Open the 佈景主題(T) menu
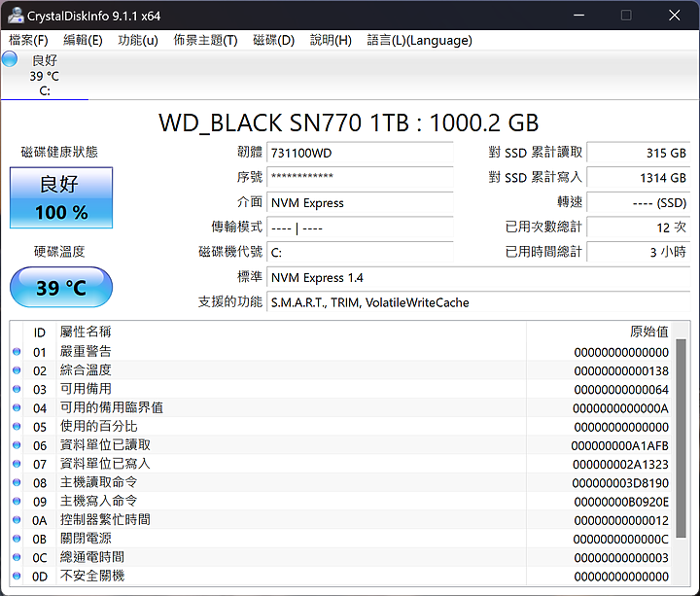This screenshot has height=596, width=700. 205,41
